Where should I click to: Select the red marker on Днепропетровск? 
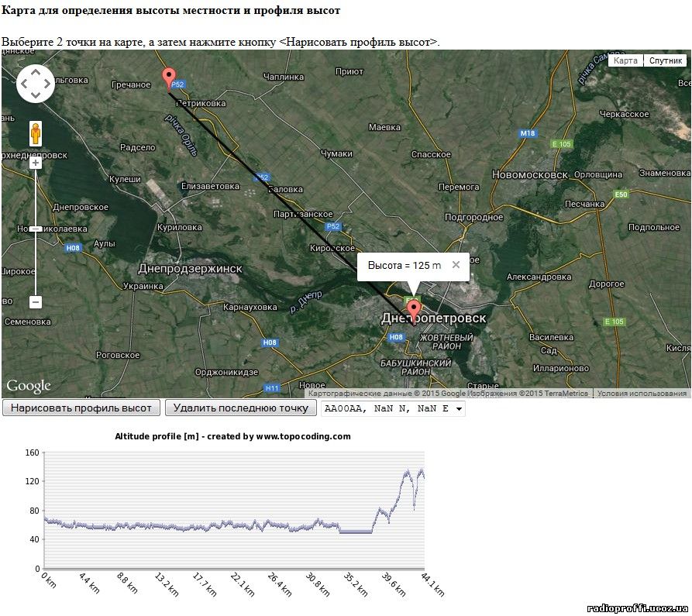(x=414, y=312)
